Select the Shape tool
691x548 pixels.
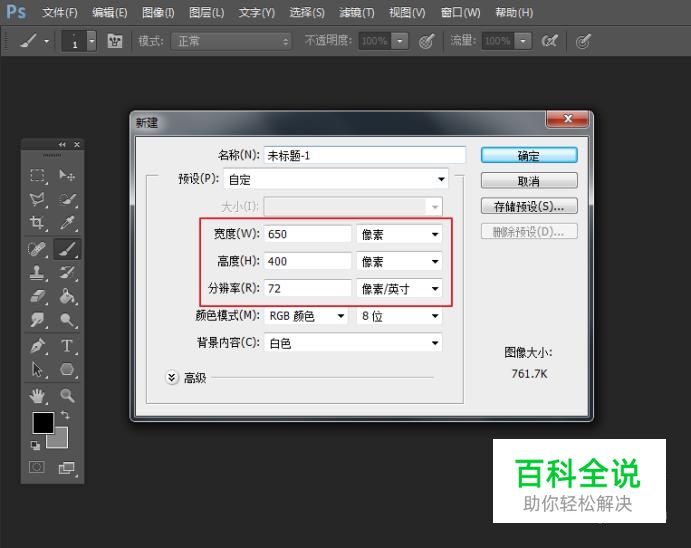(67, 369)
